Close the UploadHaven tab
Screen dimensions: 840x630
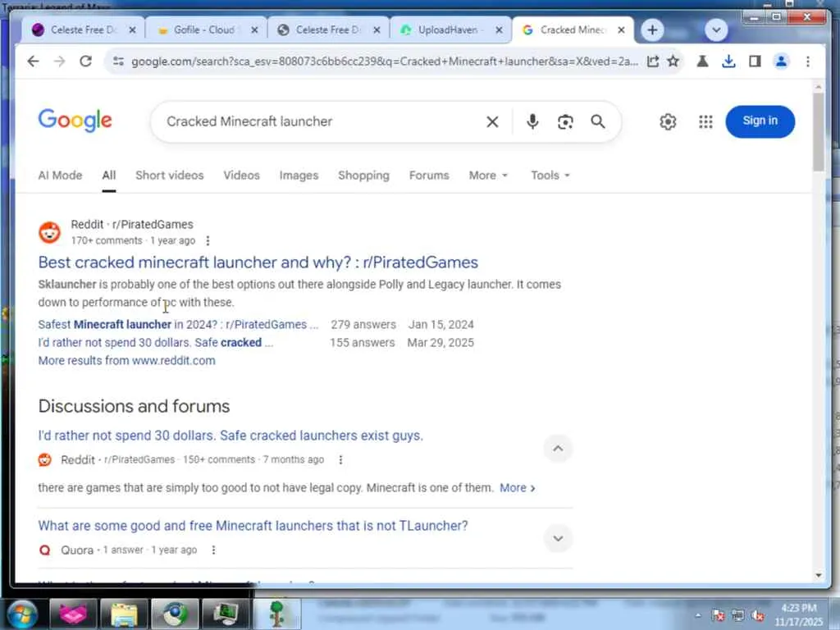(499, 30)
